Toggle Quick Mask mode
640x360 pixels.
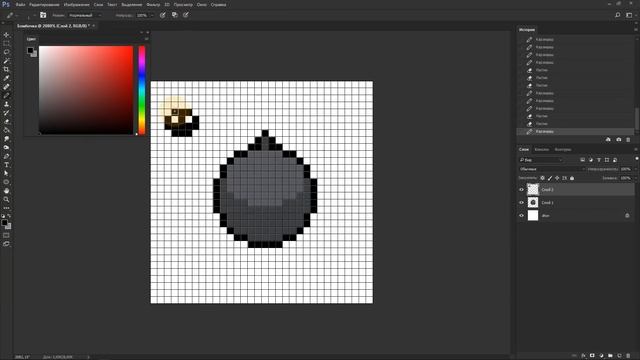[x=6, y=236]
